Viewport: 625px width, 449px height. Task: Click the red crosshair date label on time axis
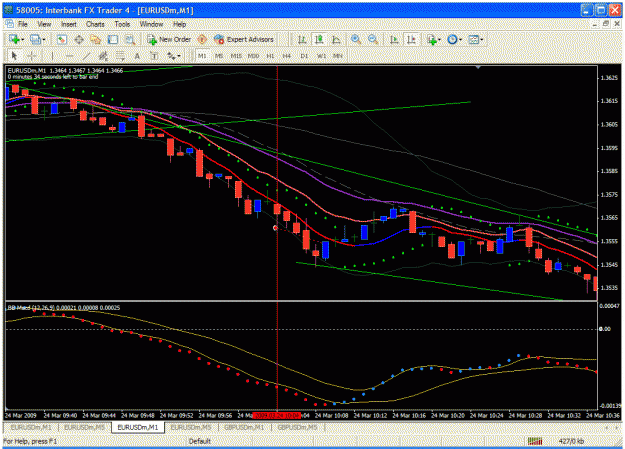277,416
